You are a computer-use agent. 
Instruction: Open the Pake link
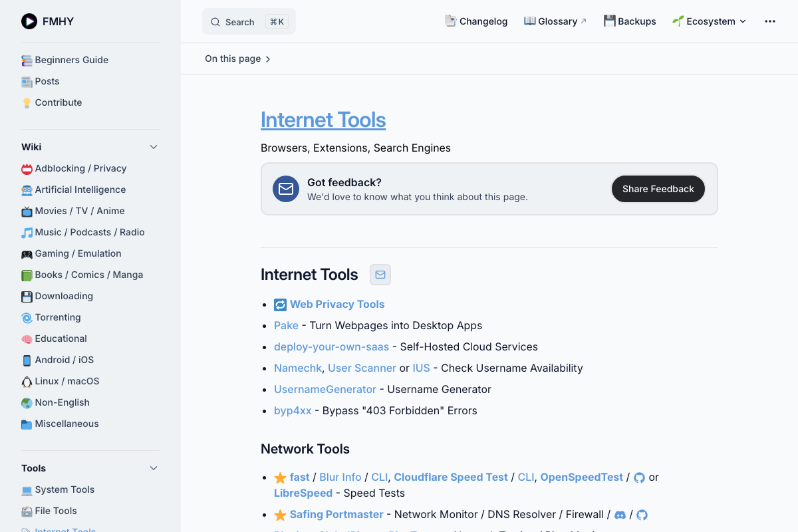tap(286, 325)
